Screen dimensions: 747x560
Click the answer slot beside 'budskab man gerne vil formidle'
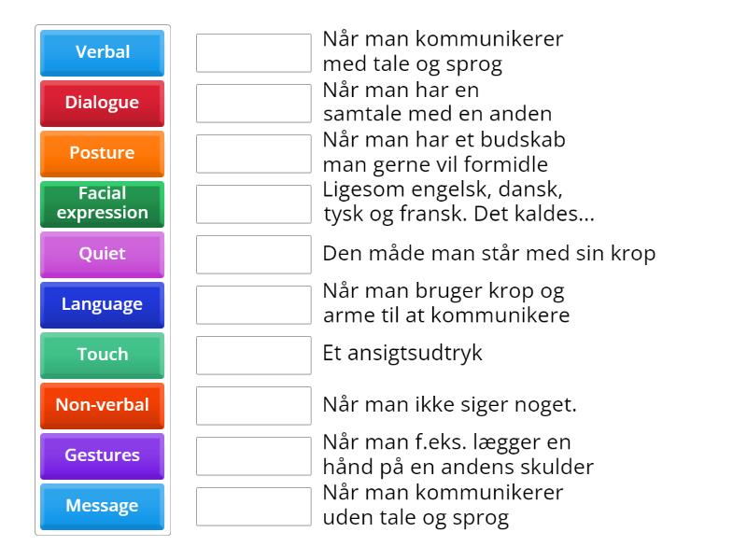252,153
